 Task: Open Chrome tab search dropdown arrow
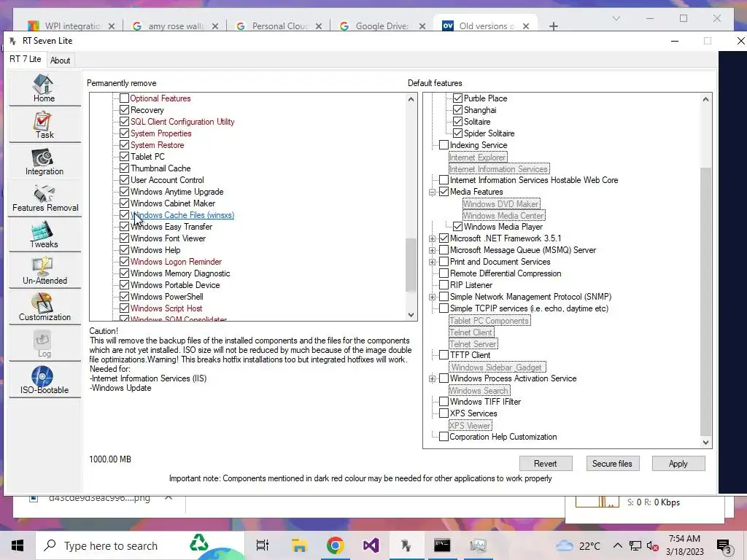tap(616, 18)
